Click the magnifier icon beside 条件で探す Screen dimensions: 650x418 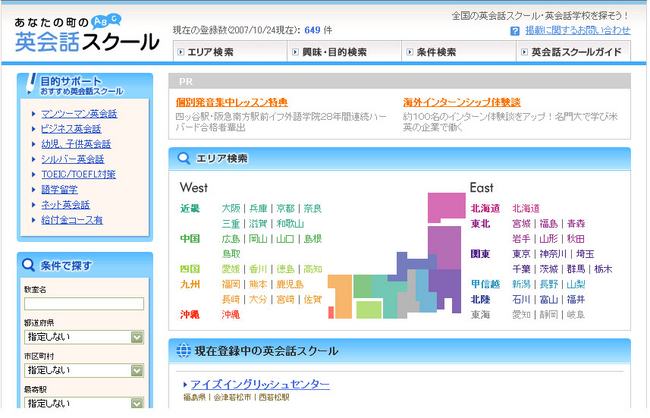(28, 265)
